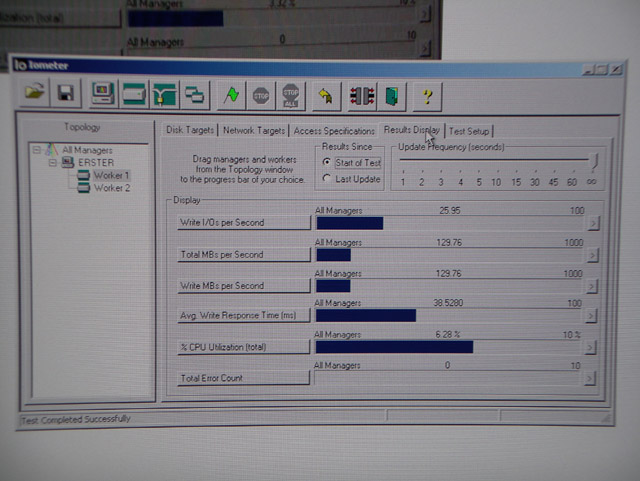Click Test Completed Successfully status text

(76, 419)
